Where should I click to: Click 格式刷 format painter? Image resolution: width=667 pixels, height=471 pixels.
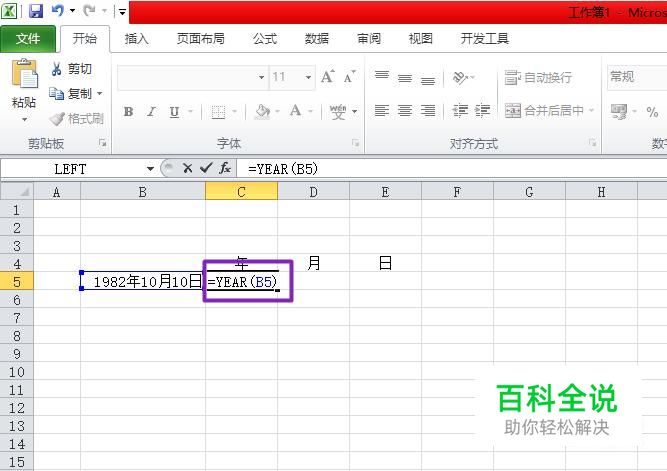pyautogui.click(x=77, y=119)
